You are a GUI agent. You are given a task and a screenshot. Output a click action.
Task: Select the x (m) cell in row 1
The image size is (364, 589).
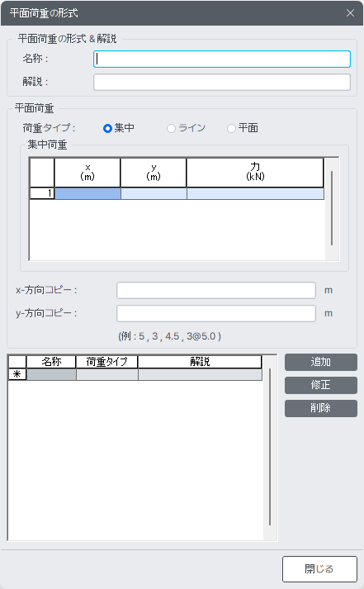tap(87, 193)
